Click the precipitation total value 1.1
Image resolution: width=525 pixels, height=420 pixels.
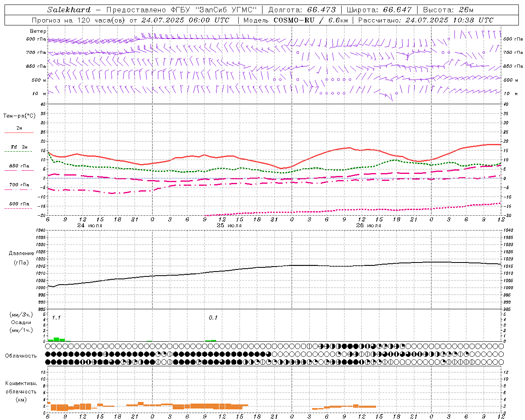click(56, 318)
